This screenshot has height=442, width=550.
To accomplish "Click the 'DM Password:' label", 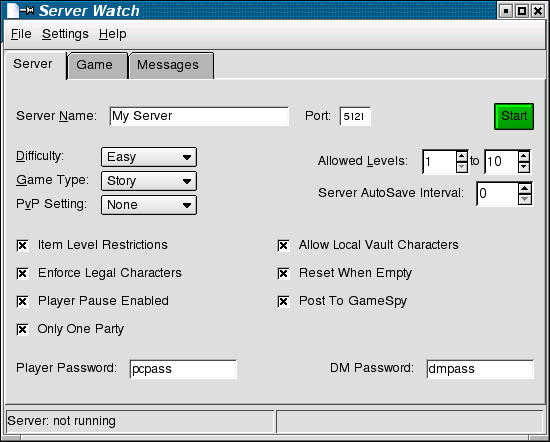I will (x=372, y=368).
